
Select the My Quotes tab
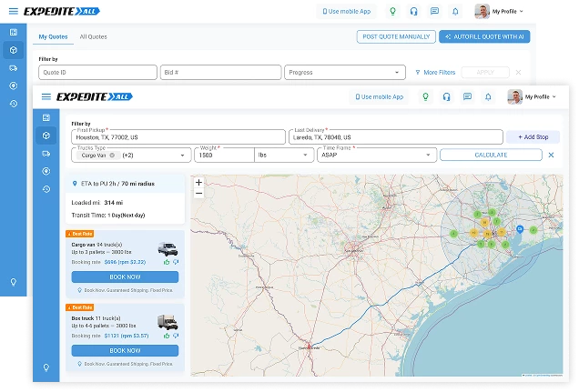pos(51,37)
